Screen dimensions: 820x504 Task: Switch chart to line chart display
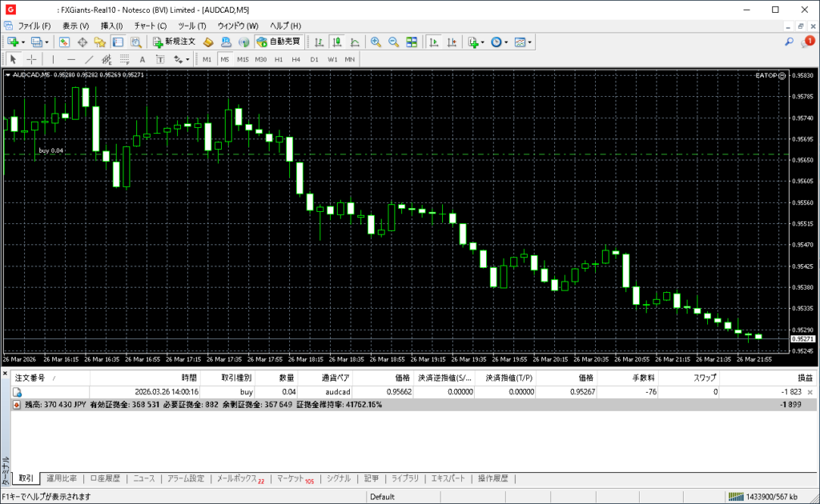coord(355,42)
